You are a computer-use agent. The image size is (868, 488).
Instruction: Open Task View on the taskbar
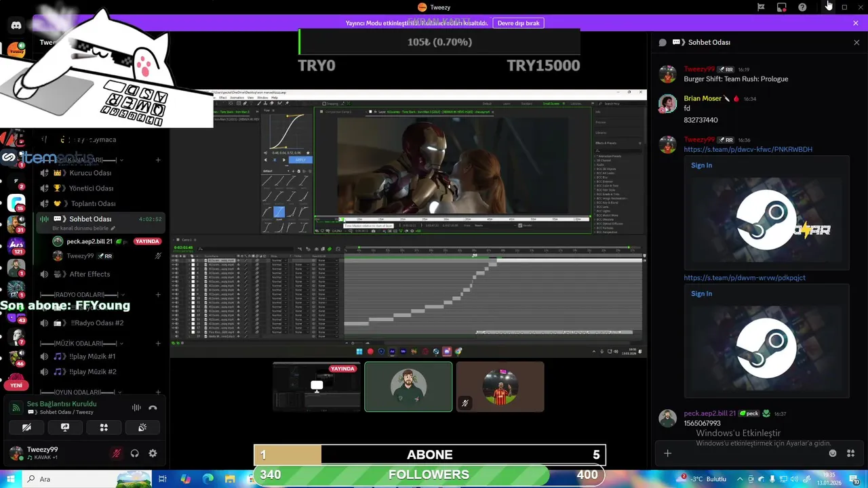click(x=163, y=479)
